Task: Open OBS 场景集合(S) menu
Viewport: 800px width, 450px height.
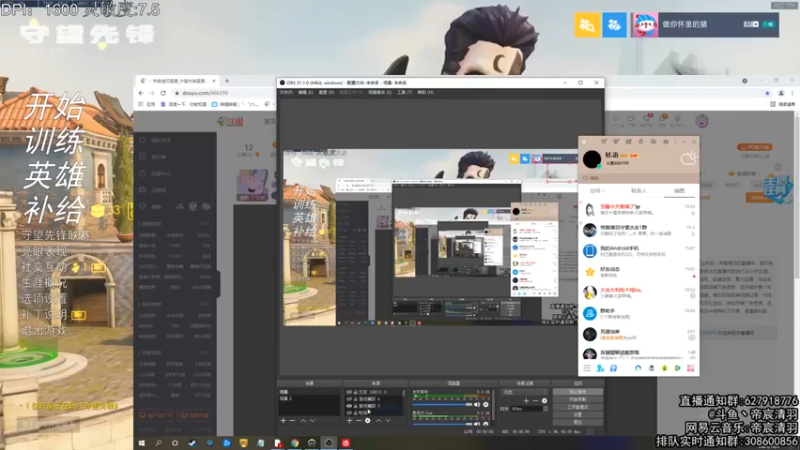Action: [380, 92]
